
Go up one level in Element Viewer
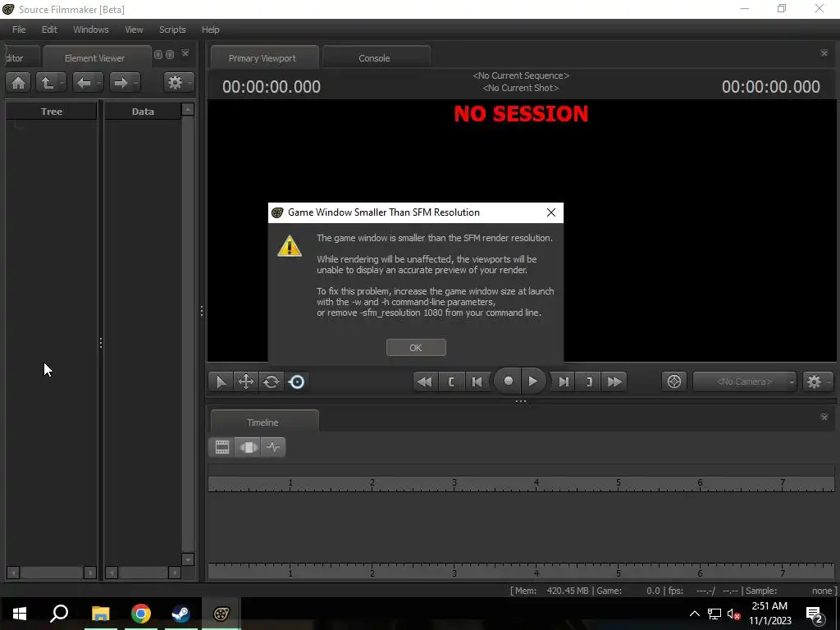pyautogui.click(x=47, y=83)
